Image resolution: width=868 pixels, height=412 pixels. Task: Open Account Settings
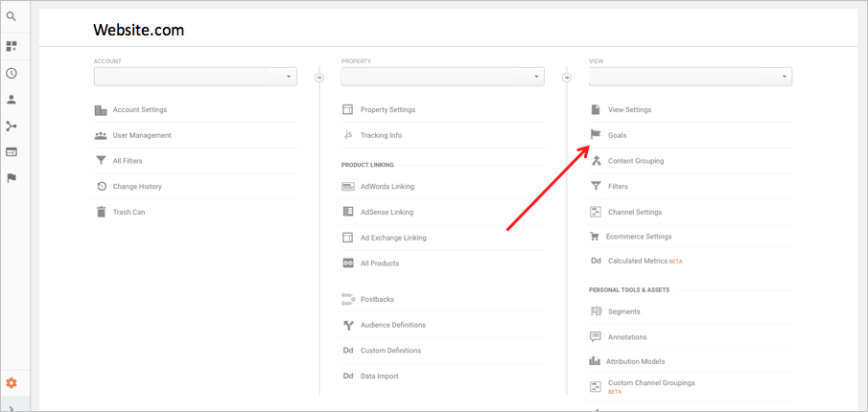coord(139,110)
